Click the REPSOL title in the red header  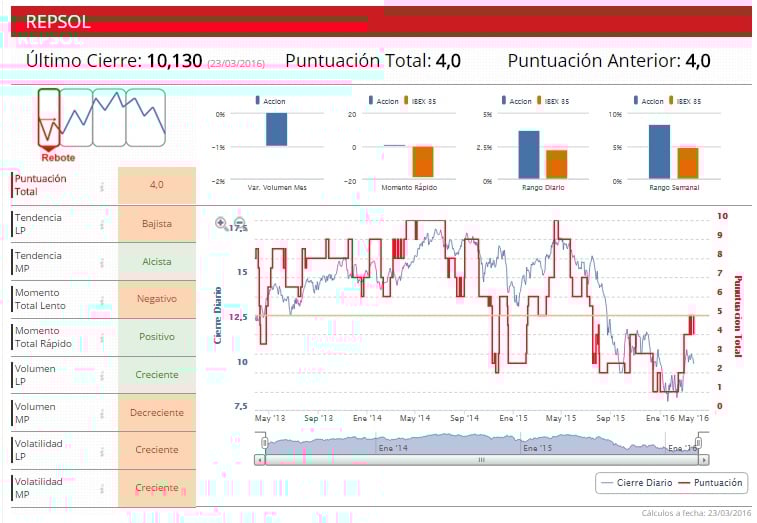(58, 22)
